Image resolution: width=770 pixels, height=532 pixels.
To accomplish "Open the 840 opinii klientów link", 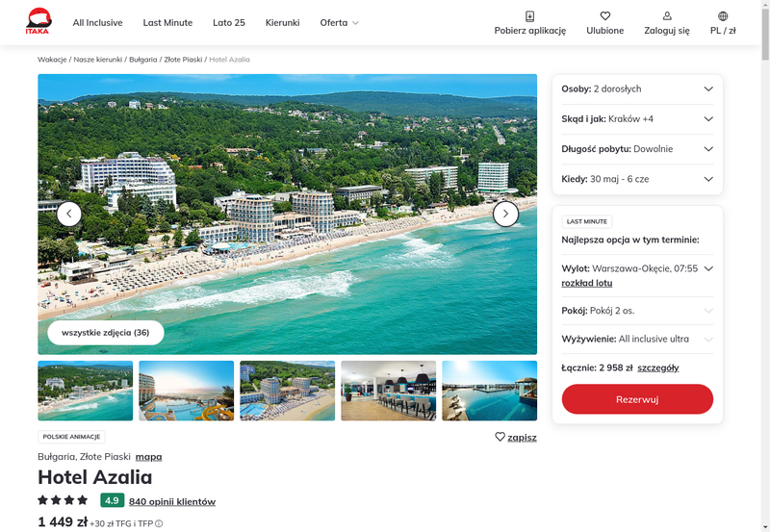I will point(172,501).
